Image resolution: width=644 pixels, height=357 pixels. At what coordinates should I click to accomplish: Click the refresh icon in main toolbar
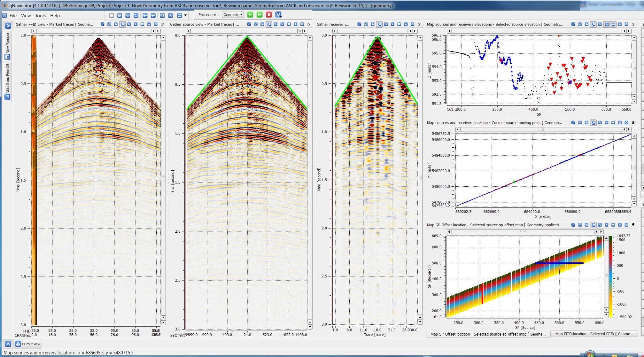click(x=179, y=15)
